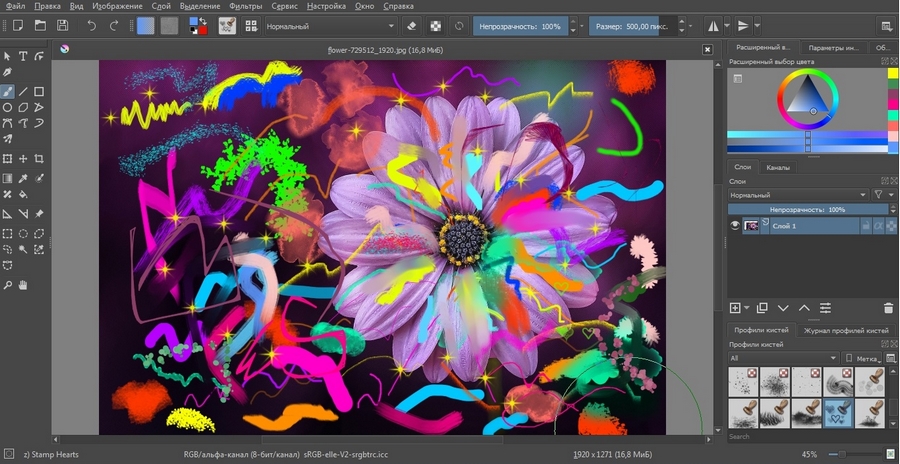
Task: Select the Rectangle shape tool
Action: (38, 91)
